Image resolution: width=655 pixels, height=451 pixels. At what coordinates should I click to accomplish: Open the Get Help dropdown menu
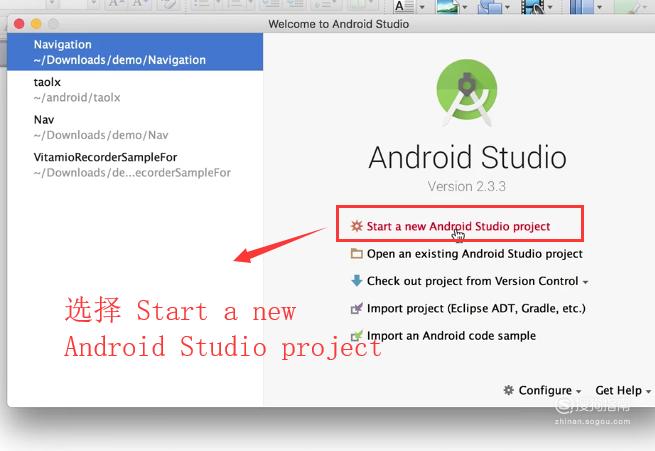tap(623, 390)
